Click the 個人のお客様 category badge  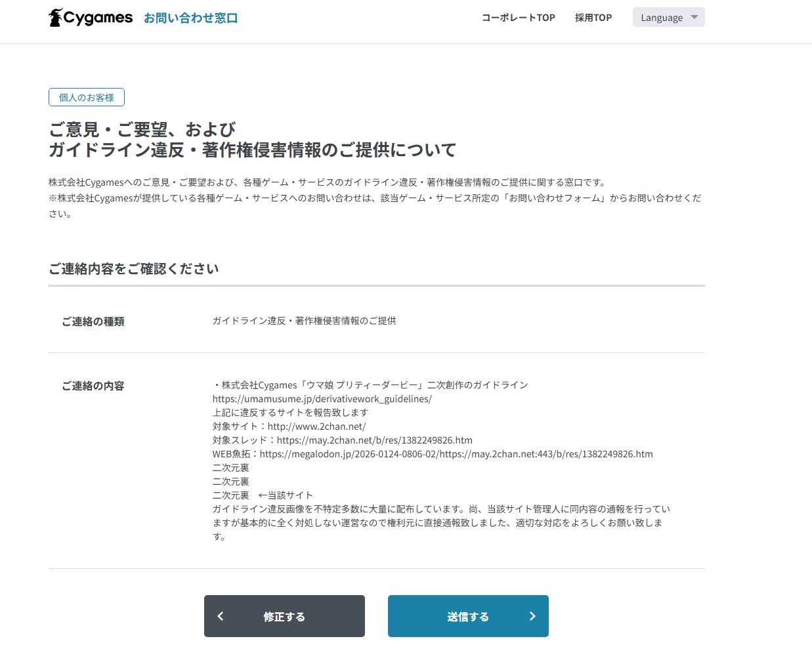87,97
